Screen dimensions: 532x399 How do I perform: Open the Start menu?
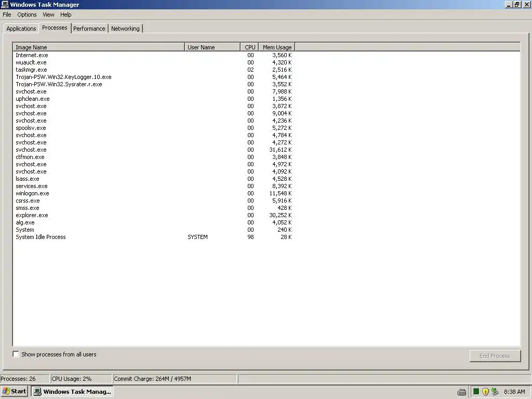coord(14,391)
